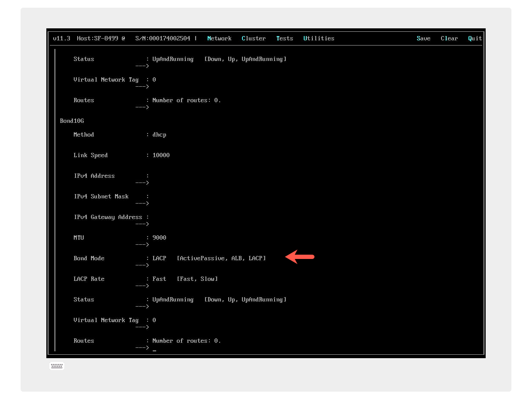Open the Utilities menu
Viewport: 532px width, 414px height.
click(319, 38)
